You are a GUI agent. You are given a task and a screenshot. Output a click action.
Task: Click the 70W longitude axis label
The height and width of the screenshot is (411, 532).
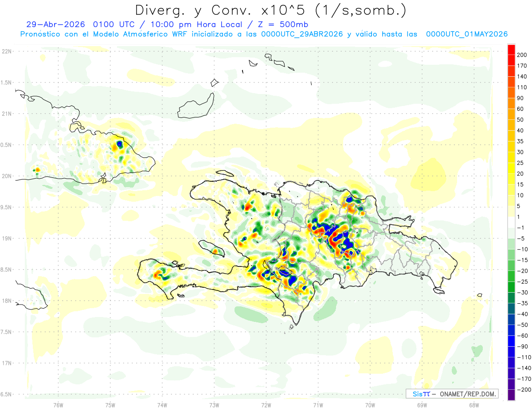[370, 404]
